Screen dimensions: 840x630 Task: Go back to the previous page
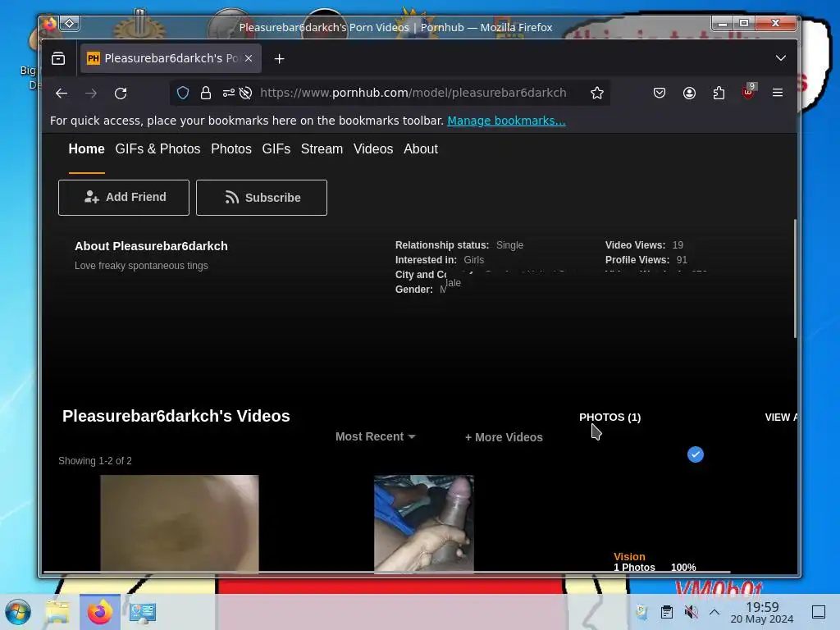click(62, 94)
